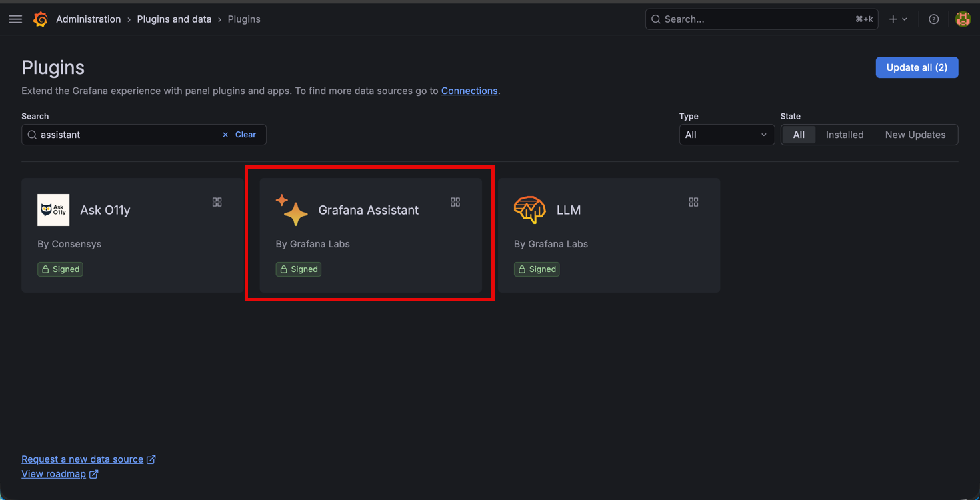
Task: Open the Type dropdown showing All
Action: pos(727,135)
